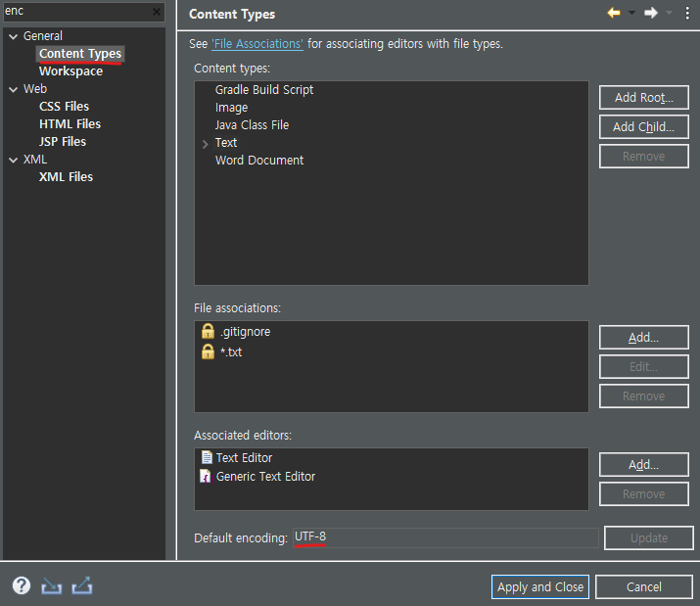Open the forward history dropdown arrow
The image size is (700, 606).
point(669,13)
